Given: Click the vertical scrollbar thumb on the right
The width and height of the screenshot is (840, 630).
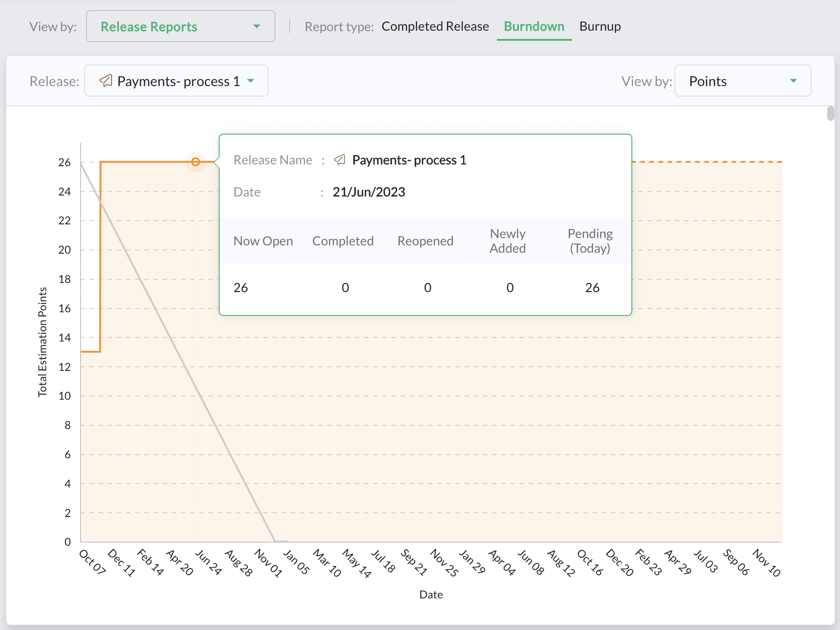Looking at the screenshot, I should tap(830, 113).
